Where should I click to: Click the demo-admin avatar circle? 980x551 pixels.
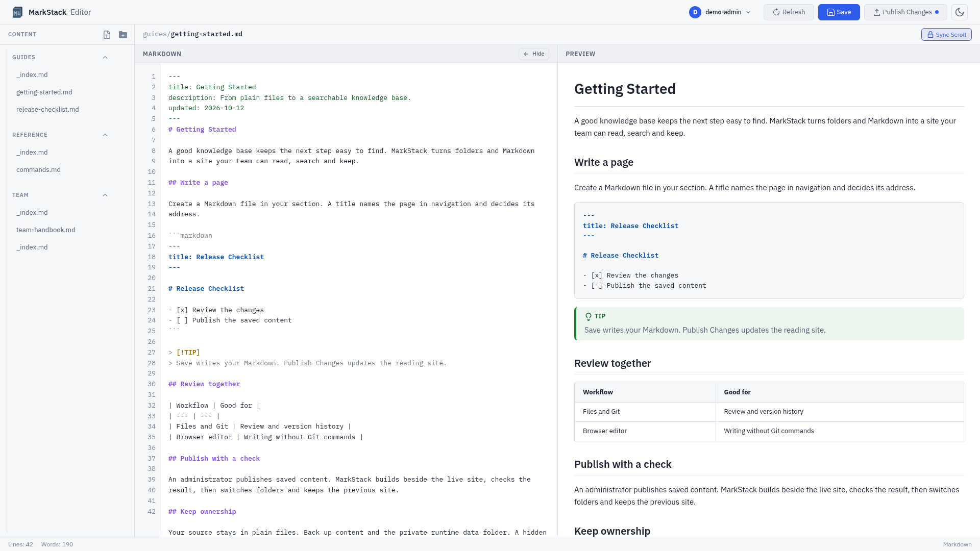tap(695, 12)
